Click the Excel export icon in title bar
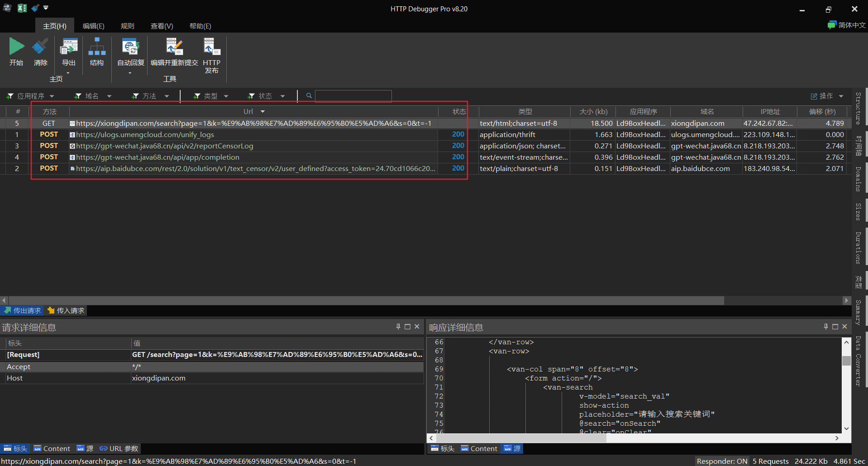 [x=22, y=8]
